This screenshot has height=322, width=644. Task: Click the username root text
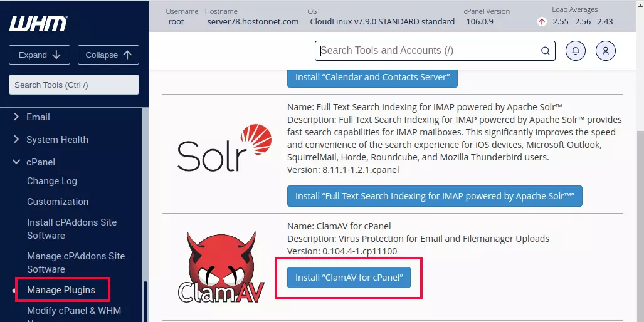[176, 22]
